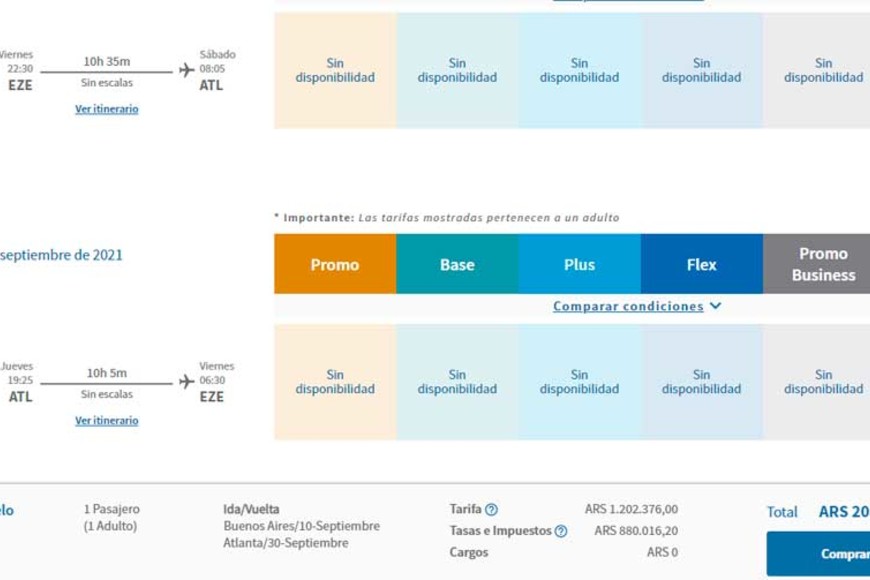Select the Base fare tab
This screenshot has width=870, height=580.
coord(457,265)
